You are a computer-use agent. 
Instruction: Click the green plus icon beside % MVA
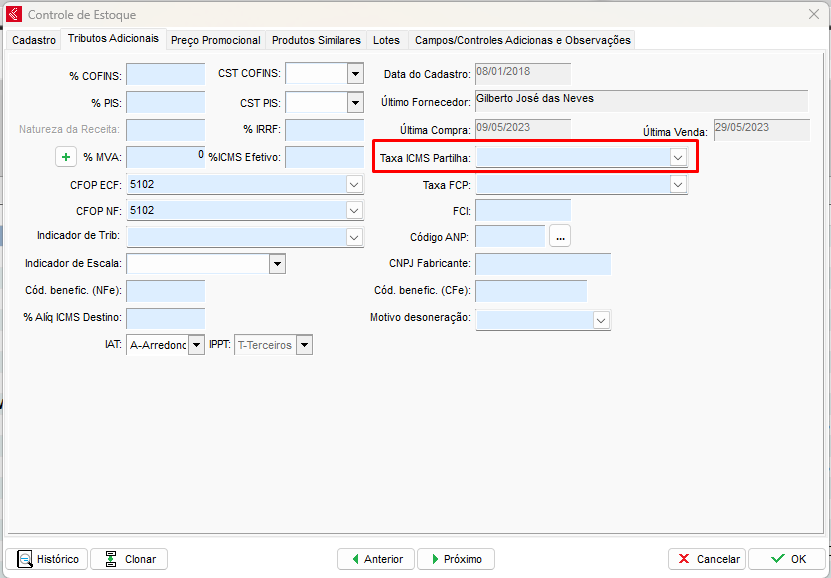pyautogui.click(x=66, y=157)
